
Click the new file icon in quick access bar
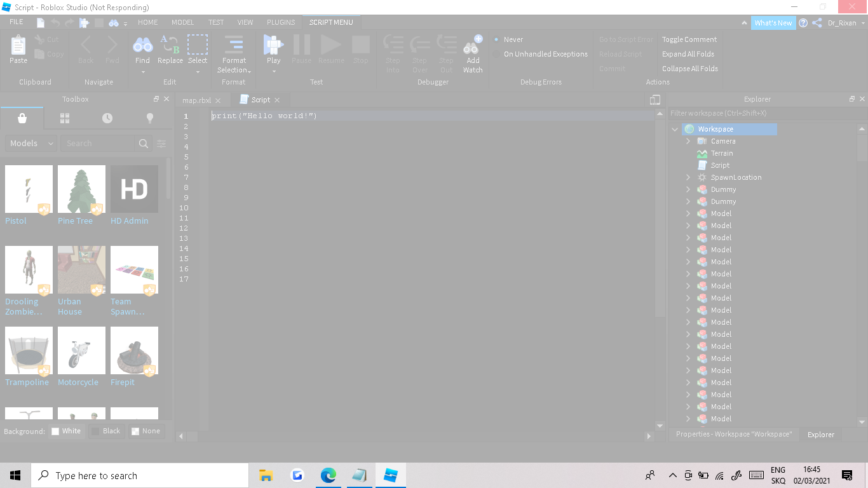click(x=41, y=22)
